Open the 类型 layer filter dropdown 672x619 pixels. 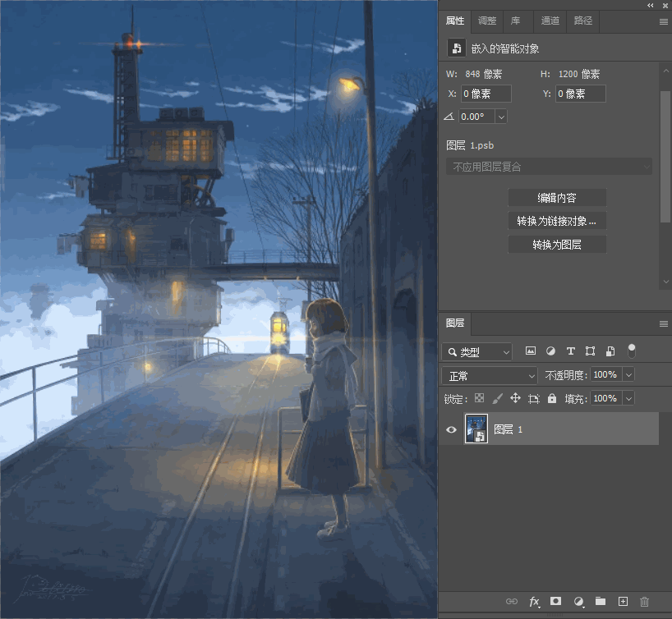click(x=477, y=352)
